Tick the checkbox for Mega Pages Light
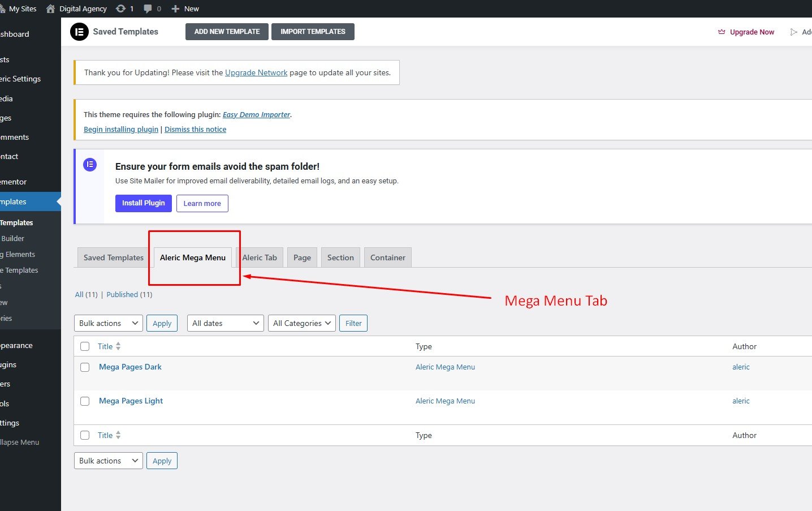 [85, 401]
